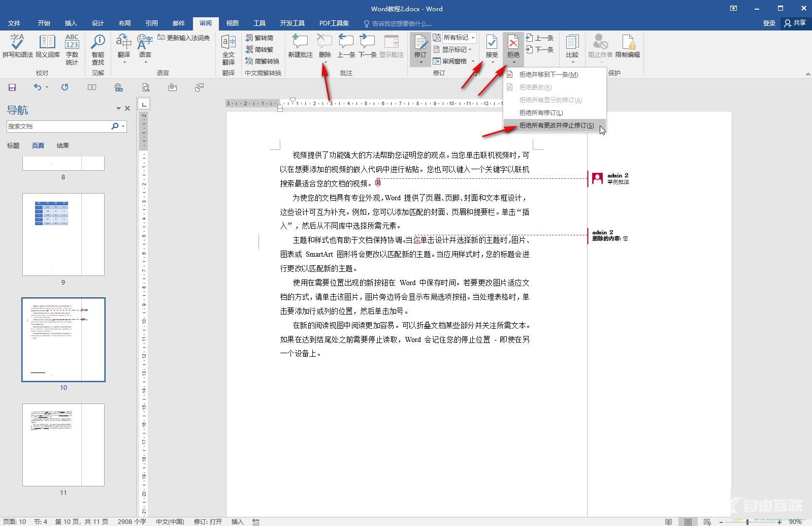The image size is (812, 526).
Task: Choose Reject All Changes (拒绝所有修订)
Action: pyautogui.click(x=555, y=112)
